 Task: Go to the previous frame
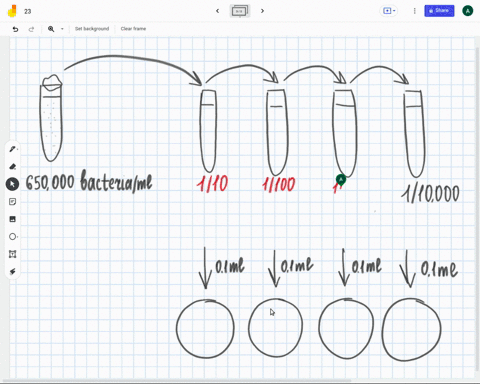[218, 11]
